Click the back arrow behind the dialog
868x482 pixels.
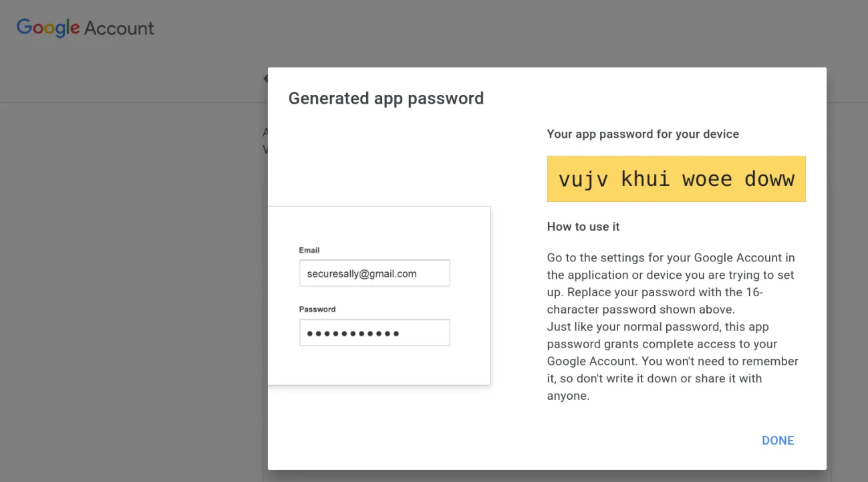[265, 78]
